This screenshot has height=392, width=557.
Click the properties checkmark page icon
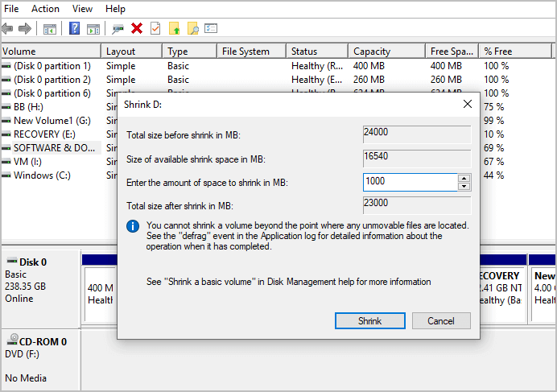(x=155, y=29)
